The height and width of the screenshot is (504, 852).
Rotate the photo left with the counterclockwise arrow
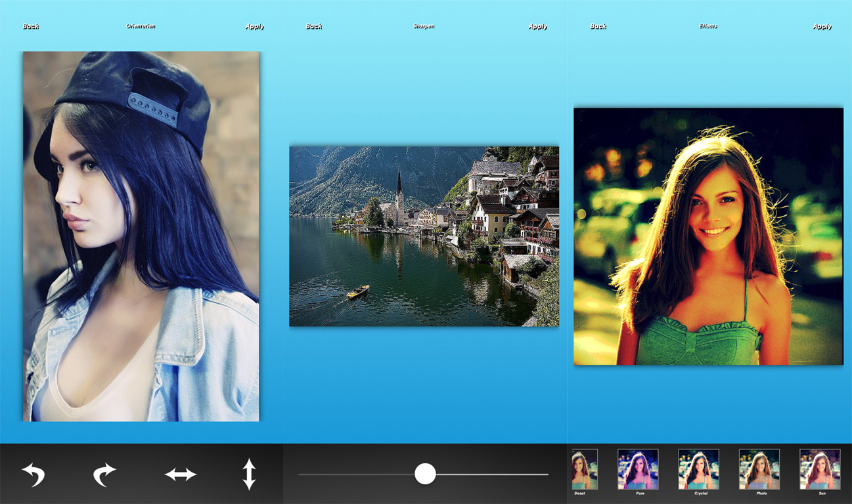coord(34,474)
